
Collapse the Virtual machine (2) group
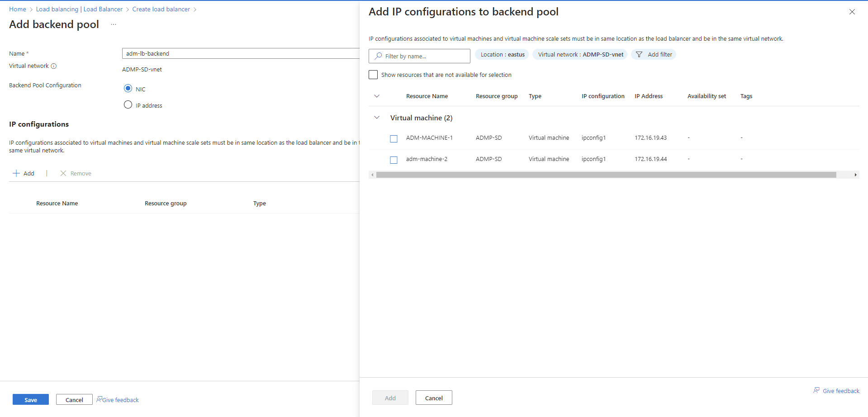click(x=377, y=118)
